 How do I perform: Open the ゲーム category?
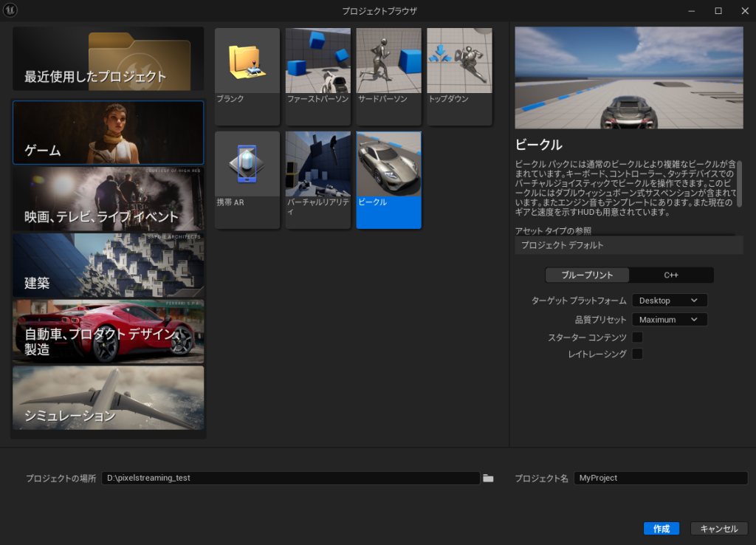pos(108,133)
